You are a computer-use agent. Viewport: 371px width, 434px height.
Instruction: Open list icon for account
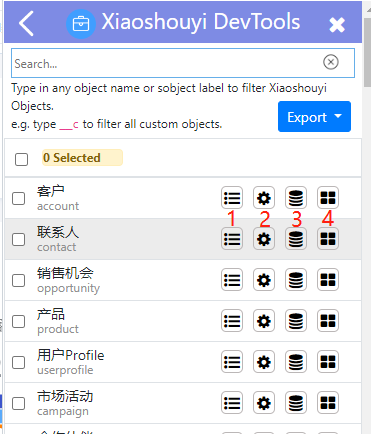click(x=232, y=198)
